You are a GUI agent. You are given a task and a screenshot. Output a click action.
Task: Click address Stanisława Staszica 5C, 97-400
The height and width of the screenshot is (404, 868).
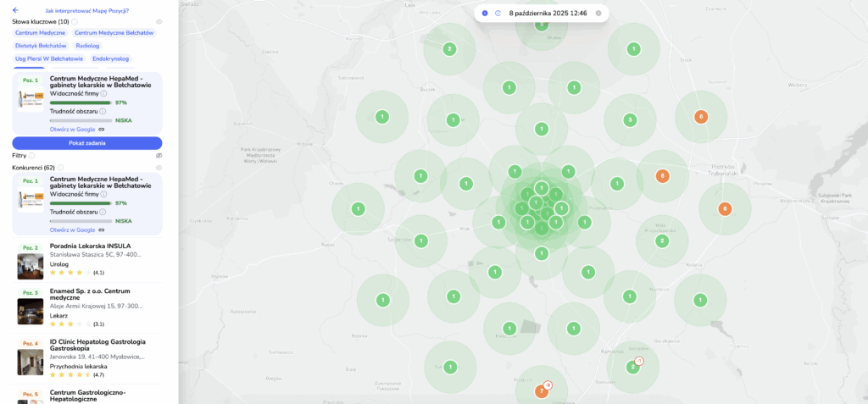[95, 255]
